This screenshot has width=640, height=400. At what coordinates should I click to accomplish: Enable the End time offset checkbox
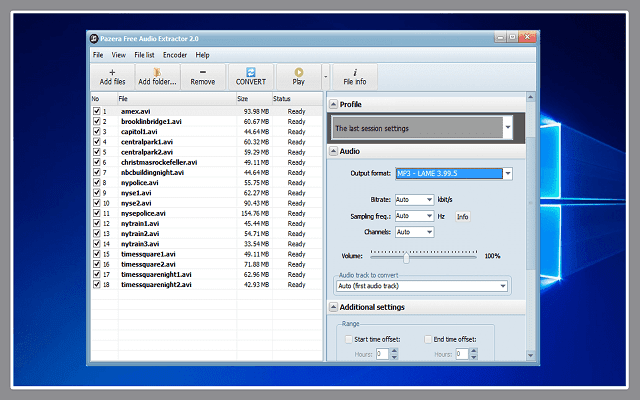428,340
